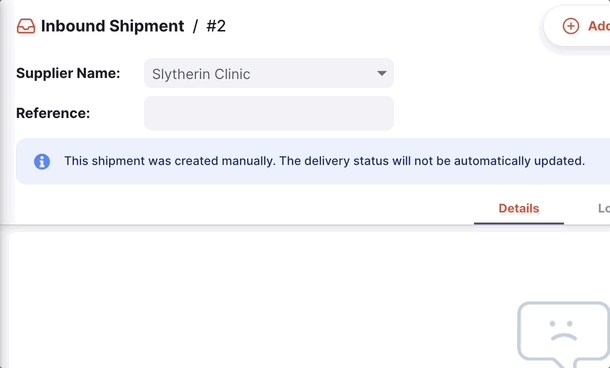Open the Slytherin Clinic supplier dropdown
The image size is (610, 368).
pos(269,73)
